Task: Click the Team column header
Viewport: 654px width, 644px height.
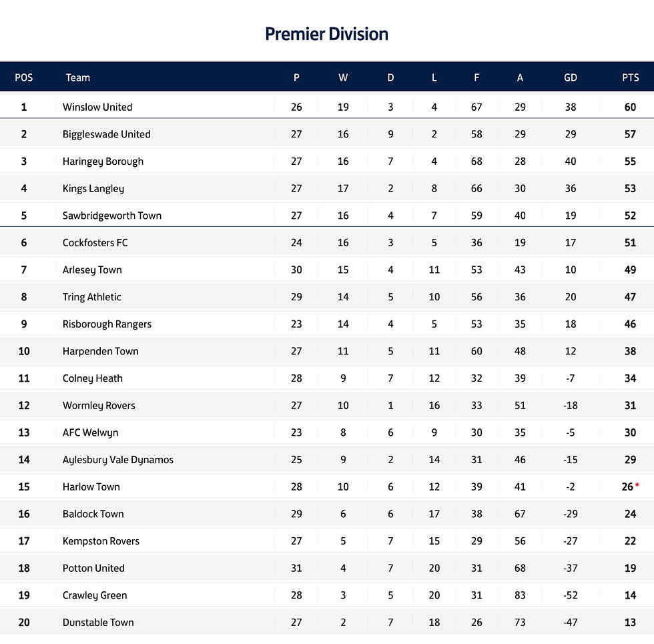Action: [x=77, y=77]
